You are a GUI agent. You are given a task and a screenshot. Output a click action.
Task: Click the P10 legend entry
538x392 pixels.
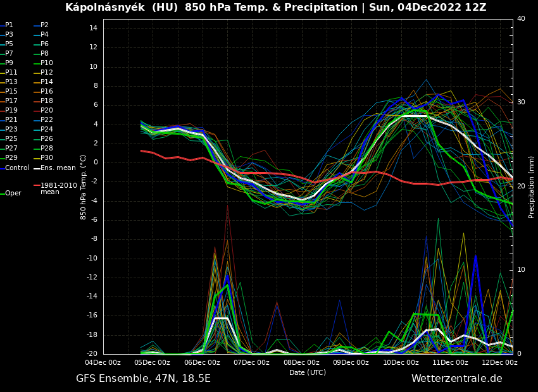47,63
